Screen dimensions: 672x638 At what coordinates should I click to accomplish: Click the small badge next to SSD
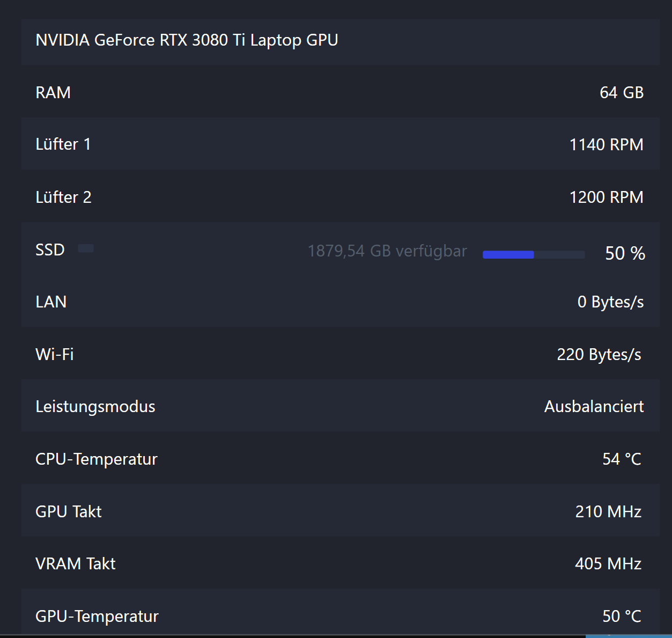pyautogui.click(x=86, y=248)
